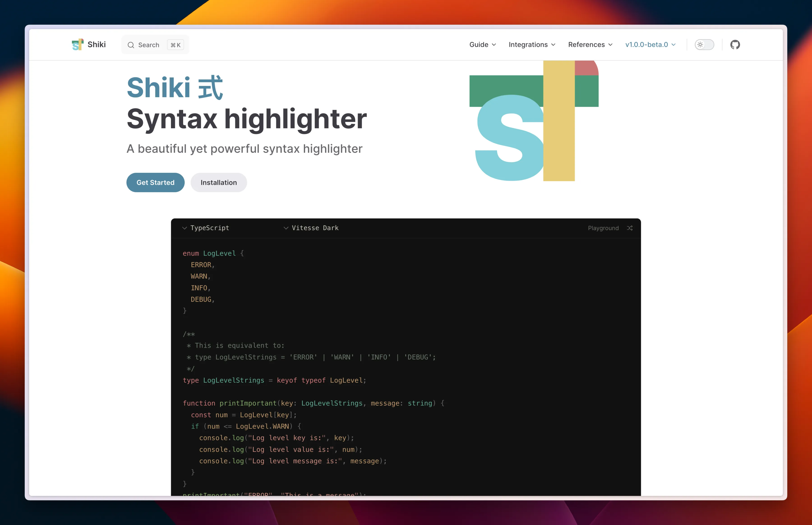Open the Playground link

(603, 228)
